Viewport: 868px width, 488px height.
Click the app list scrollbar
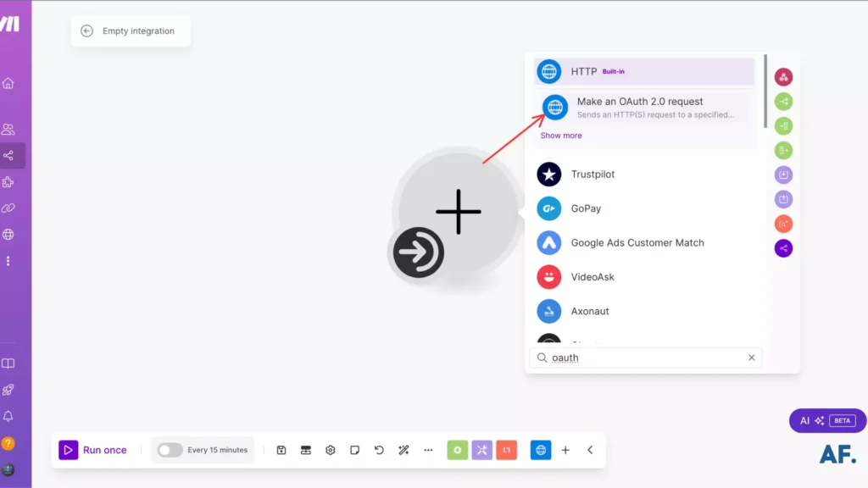[x=765, y=91]
